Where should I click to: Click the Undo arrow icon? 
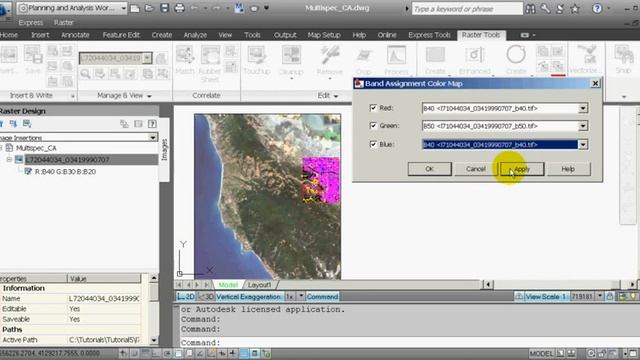click(194, 8)
